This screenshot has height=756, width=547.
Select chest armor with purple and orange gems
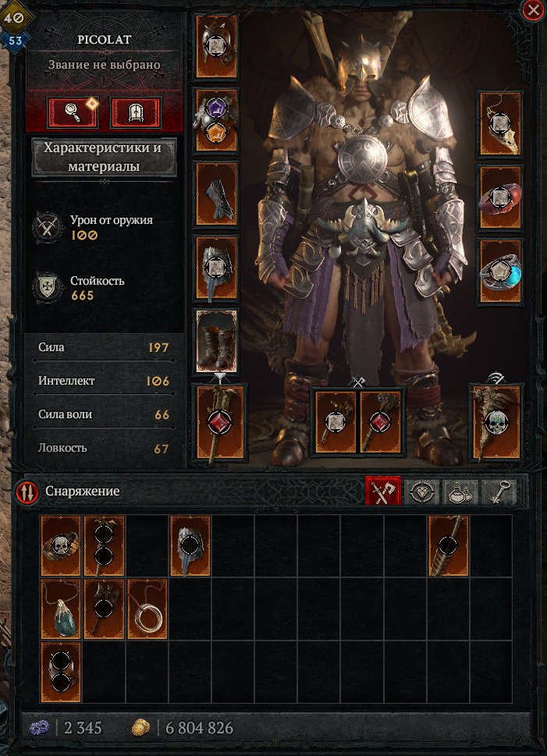(217, 120)
